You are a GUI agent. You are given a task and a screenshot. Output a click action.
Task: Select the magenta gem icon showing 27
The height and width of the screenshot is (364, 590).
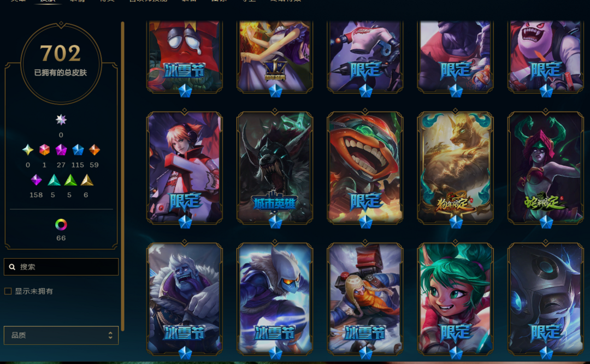(61, 150)
